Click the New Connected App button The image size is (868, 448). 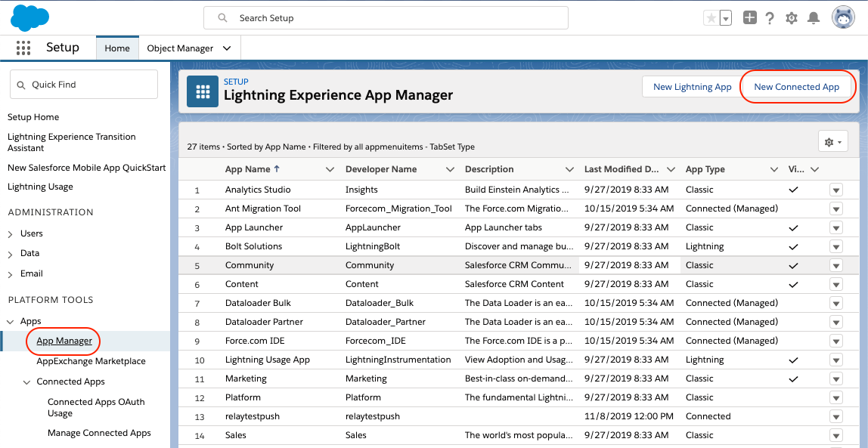pos(798,87)
